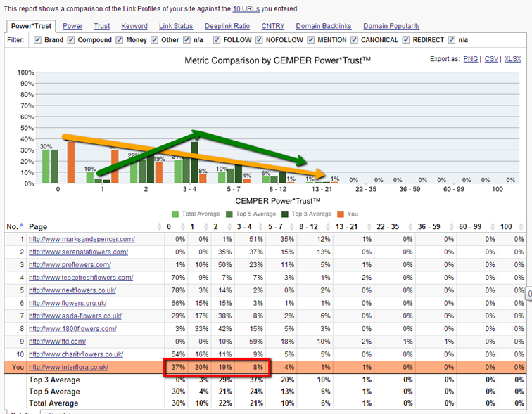Toggle the You series legend swatch

click(x=341, y=214)
